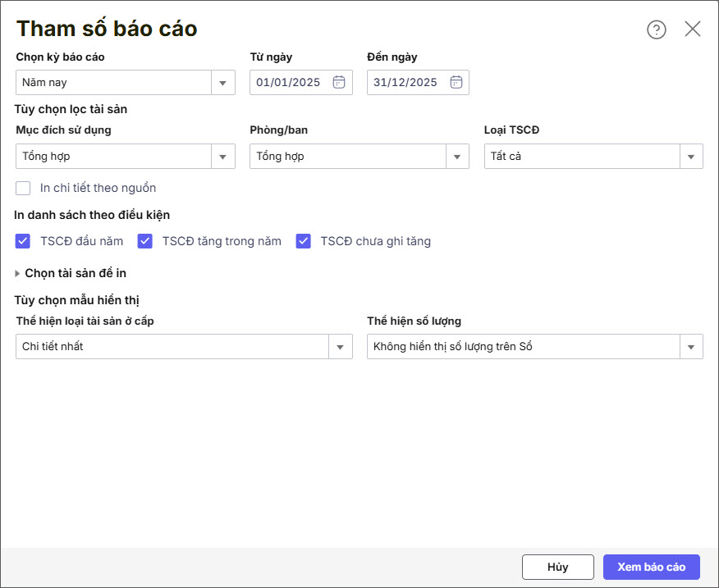
Task: Open the Thể hiện số lượng dropdown
Action: pos(690,347)
